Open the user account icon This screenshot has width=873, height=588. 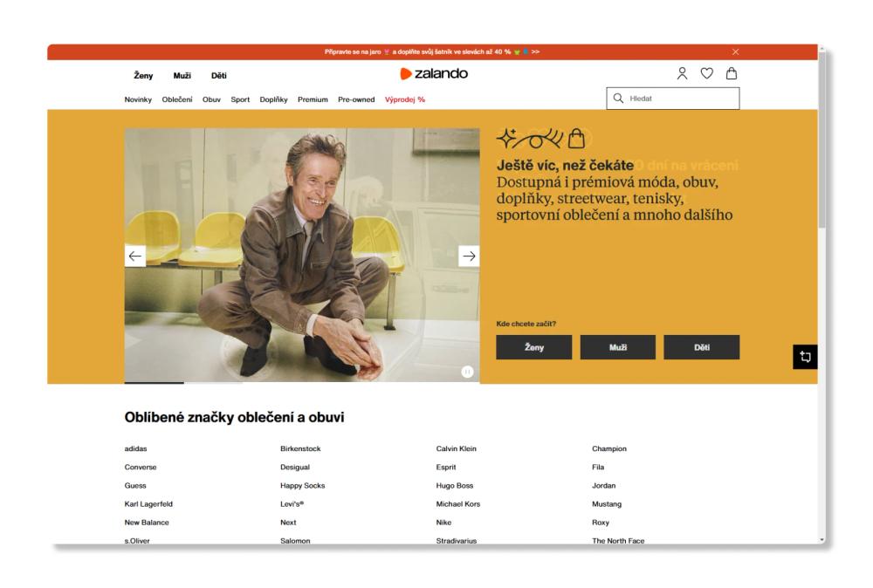(x=682, y=73)
